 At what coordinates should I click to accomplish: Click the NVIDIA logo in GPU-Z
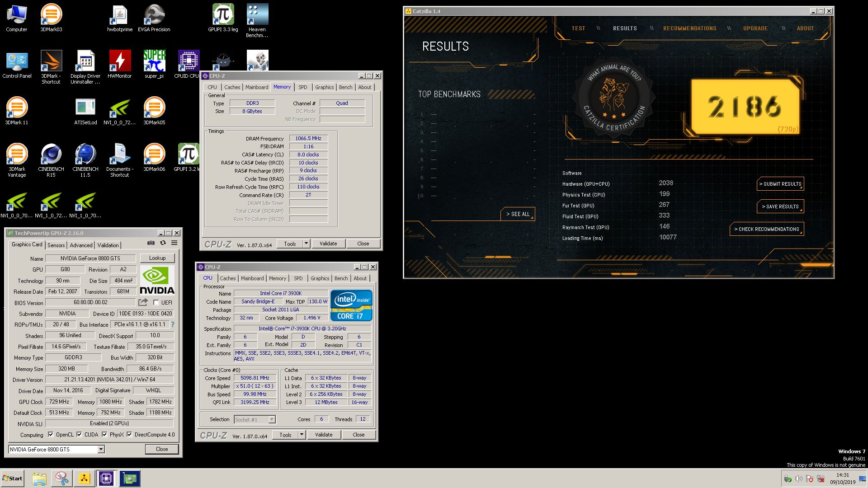[x=157, y=280]
